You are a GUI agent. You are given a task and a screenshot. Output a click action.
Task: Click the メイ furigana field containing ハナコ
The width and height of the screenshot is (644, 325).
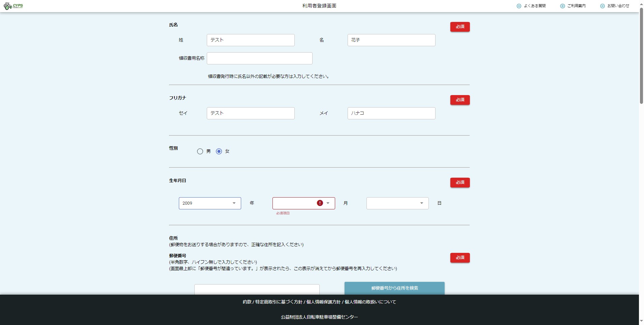pos(391,113)
